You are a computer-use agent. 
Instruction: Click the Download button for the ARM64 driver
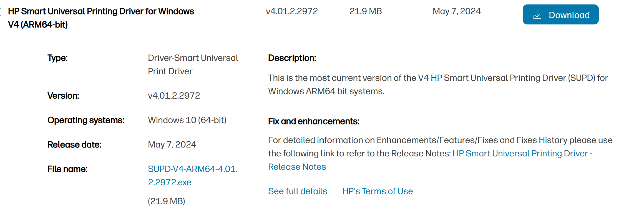tap(560, 14)
